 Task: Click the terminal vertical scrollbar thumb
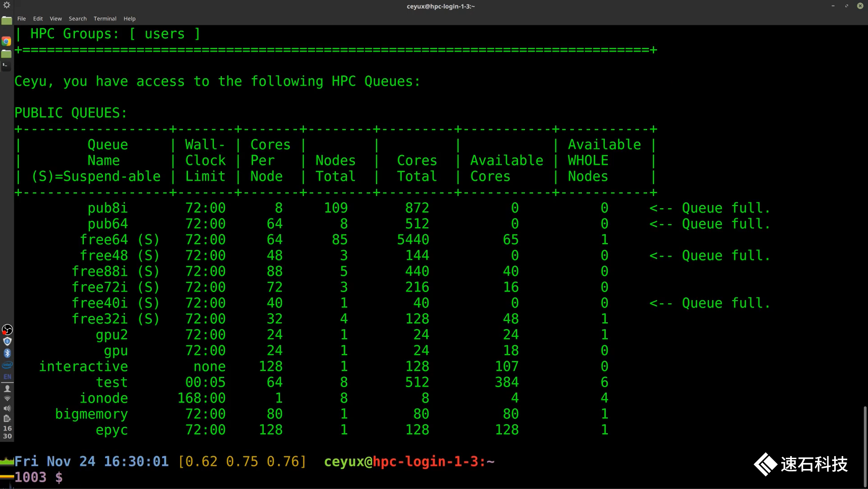point(865,447)
